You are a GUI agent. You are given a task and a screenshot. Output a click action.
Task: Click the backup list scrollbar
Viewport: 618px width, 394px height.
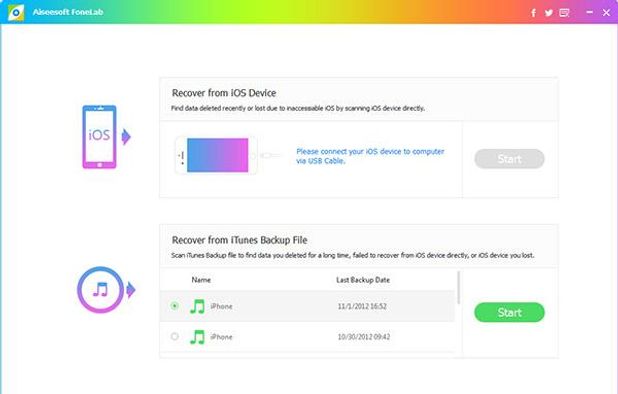tap(458, 288)
